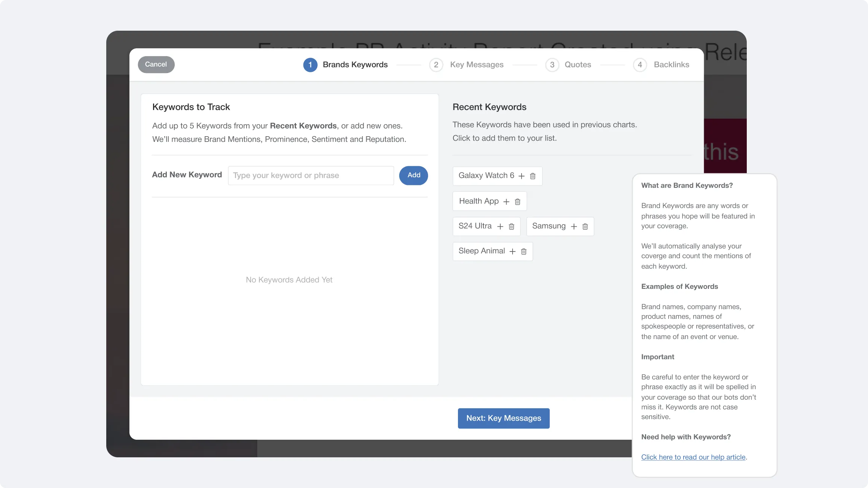Remove Samsung using the trash icon
This screenshot has height=488, width=868.
[585, 226]
